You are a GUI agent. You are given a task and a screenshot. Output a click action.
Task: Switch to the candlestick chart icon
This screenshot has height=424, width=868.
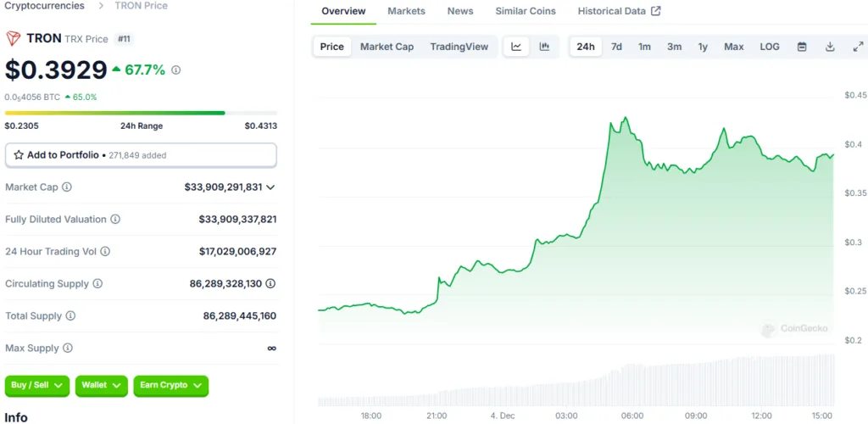click(x=545, y=47)
